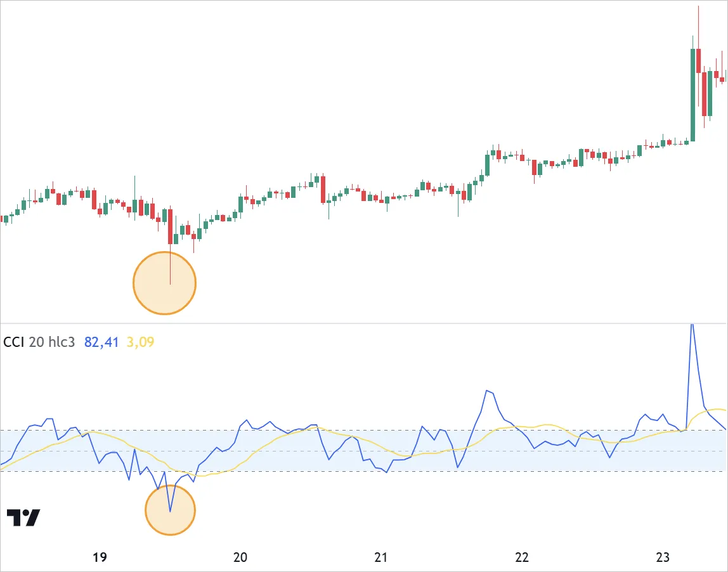The image size is (728, 572).
Task: Click the pane separator above the CCI panel
Action: [x=364, y=323]
